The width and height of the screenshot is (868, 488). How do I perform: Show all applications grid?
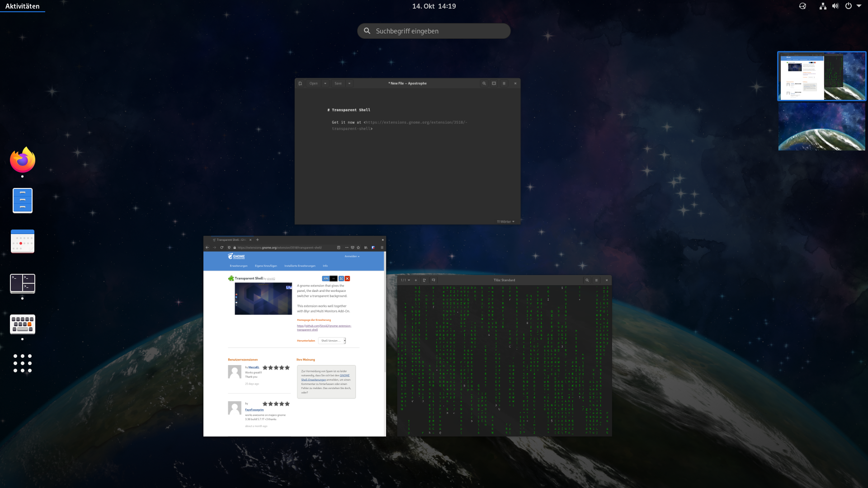pos(23,363)
